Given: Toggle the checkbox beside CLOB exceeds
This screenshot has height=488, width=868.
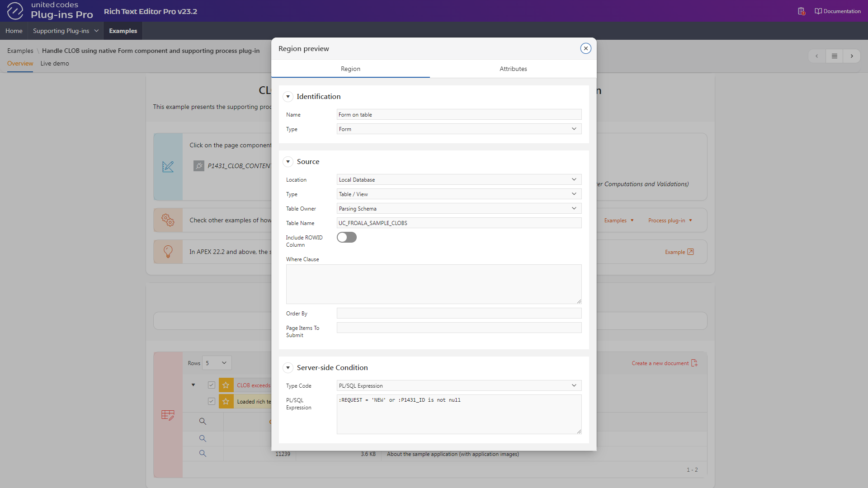Looking at the screenshot, I should pos(211,385).
